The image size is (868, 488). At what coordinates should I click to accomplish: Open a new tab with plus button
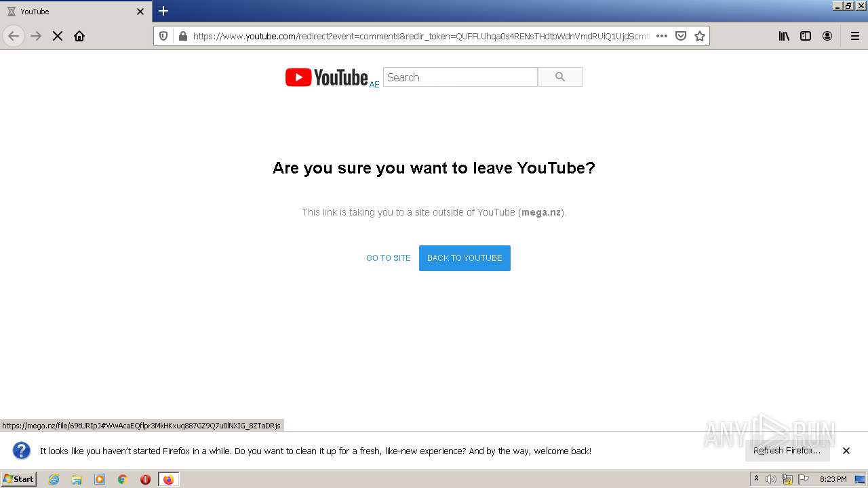click(x=163, y=11)
